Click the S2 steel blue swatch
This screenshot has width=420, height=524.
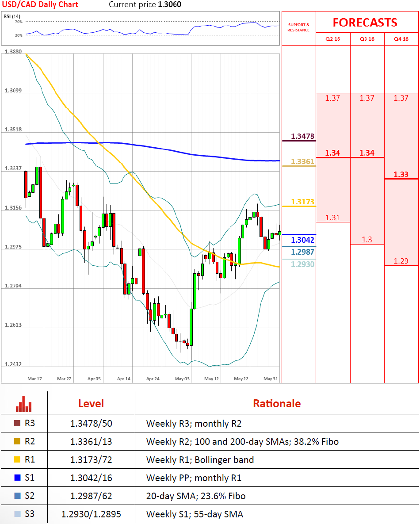17,496
